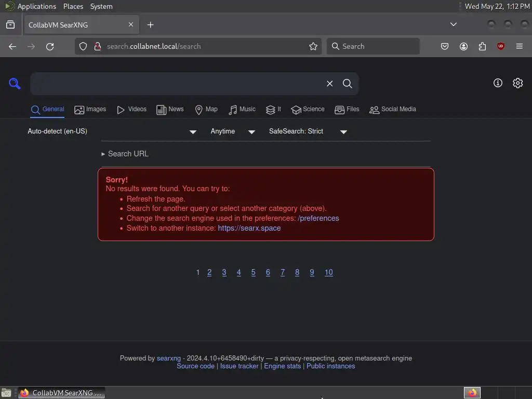This screenshot has width=532, height=399.
Task: Go to results page 7
Action: [282, 272]
